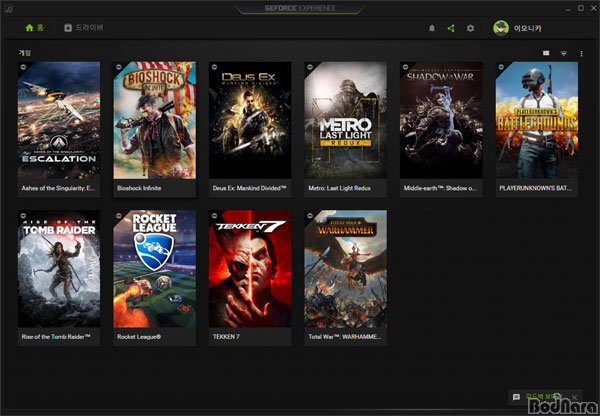Click the feedback chat bubble icon

click(516, 397)
